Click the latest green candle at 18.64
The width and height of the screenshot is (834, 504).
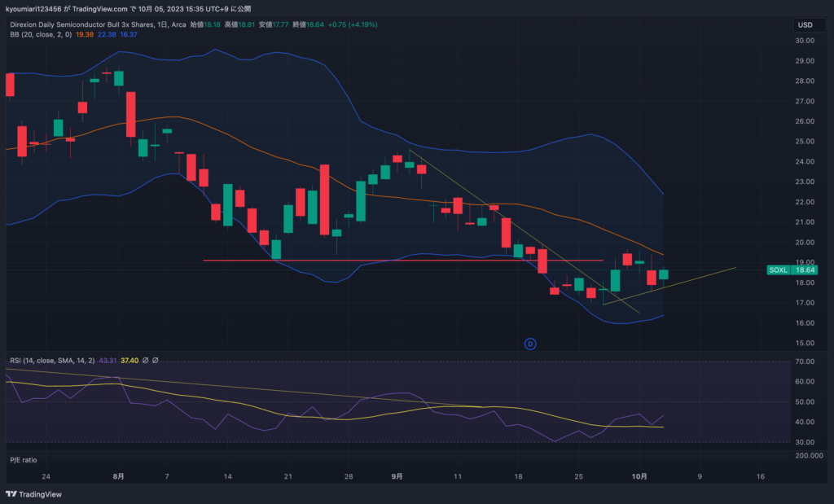tap(664, 274)
